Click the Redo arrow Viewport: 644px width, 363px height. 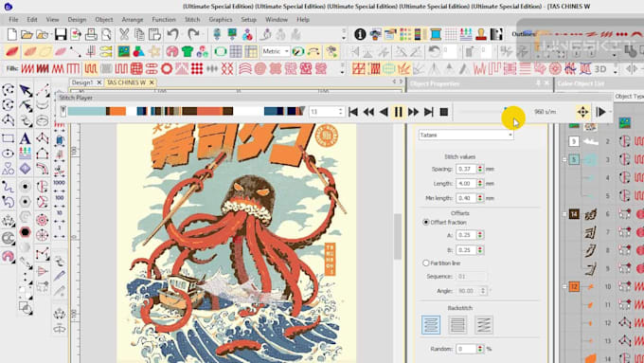point(193,34)
